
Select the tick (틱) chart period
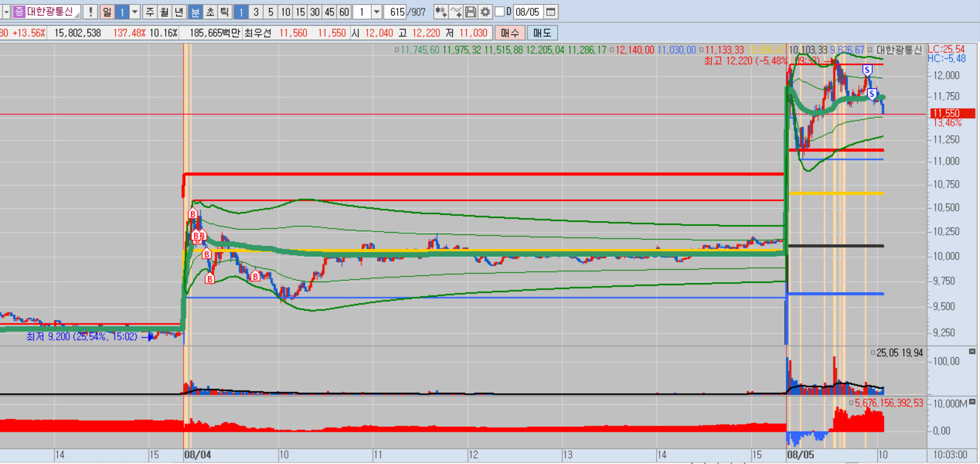pos(225,11)
